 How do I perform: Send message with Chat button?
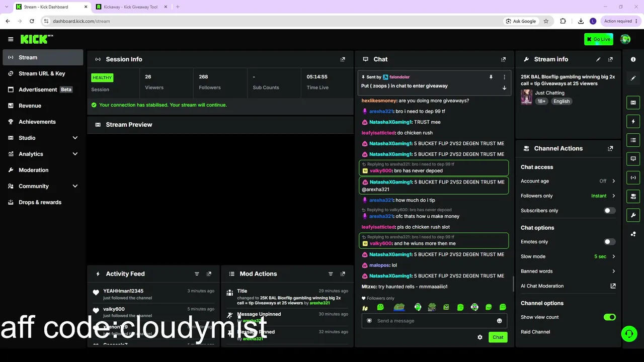tap(498, 337)
